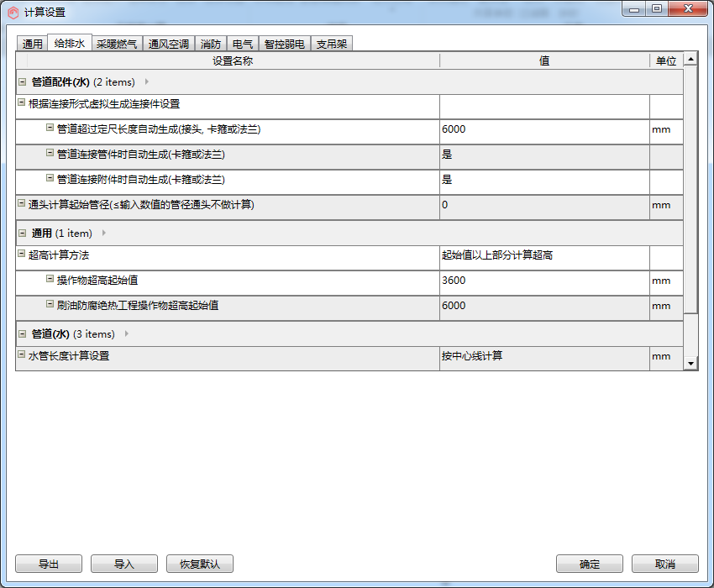Select the 操作物超高起始值 label

pos(97,280)
